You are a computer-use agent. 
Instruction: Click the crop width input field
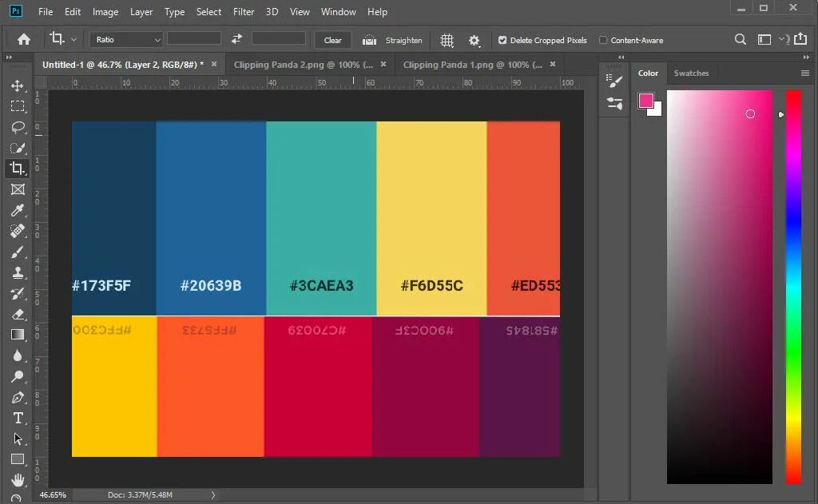pyautogui.click(x=194, y=38)
